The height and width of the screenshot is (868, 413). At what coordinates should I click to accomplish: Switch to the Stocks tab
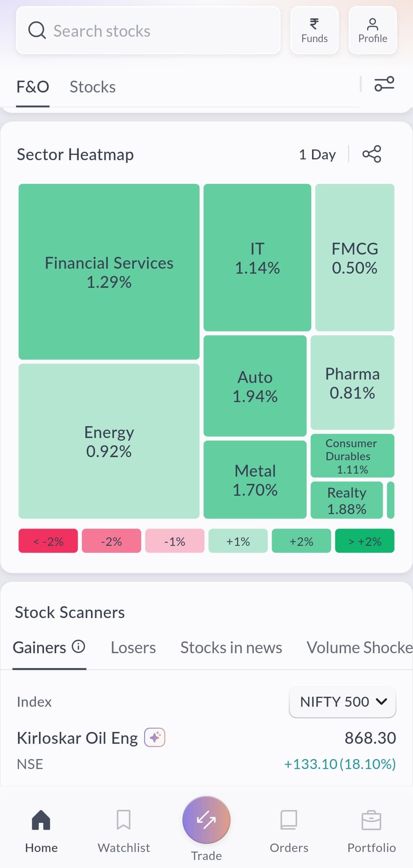(x=93, y=87)
